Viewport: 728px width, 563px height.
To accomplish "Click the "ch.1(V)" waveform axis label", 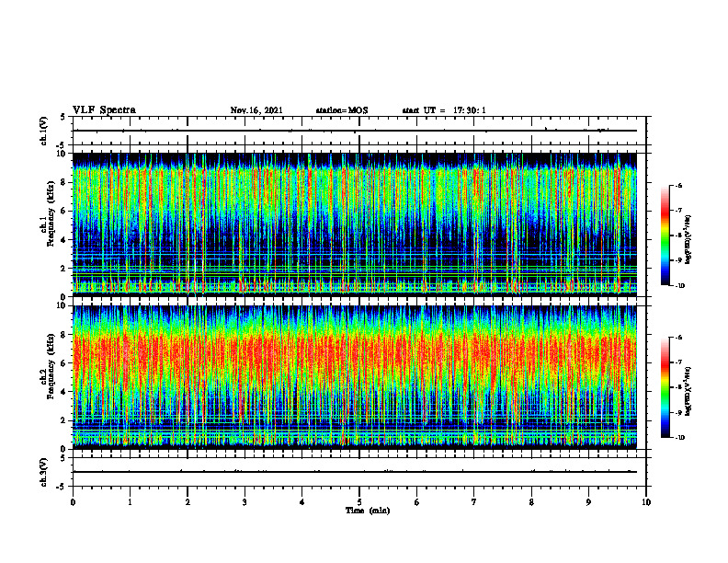I will tap(44, 131).
